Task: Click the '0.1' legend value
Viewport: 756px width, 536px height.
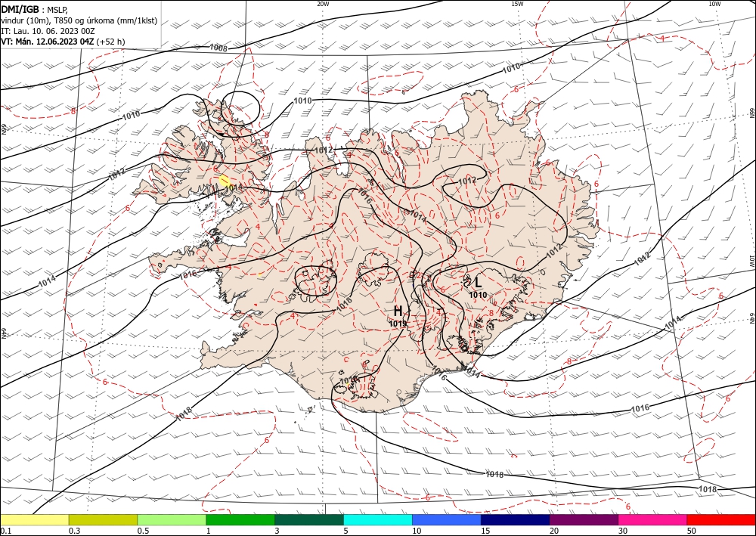Action: point(6,531)
